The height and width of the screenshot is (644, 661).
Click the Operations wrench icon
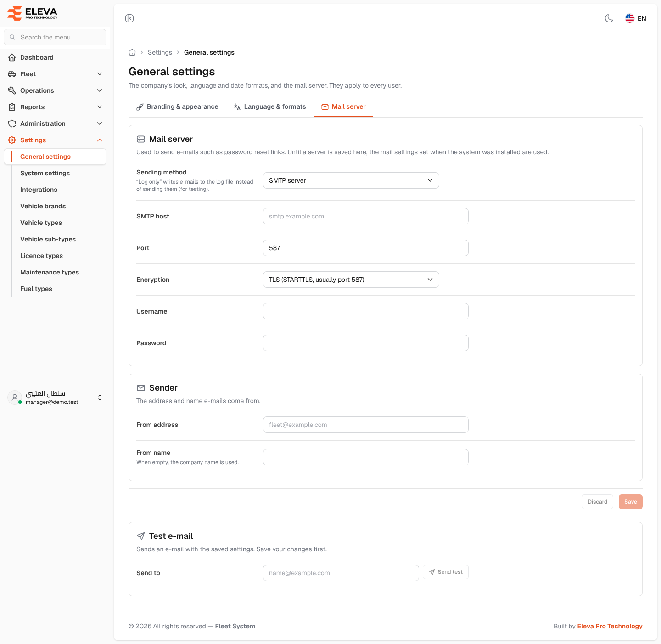point(12,90)
